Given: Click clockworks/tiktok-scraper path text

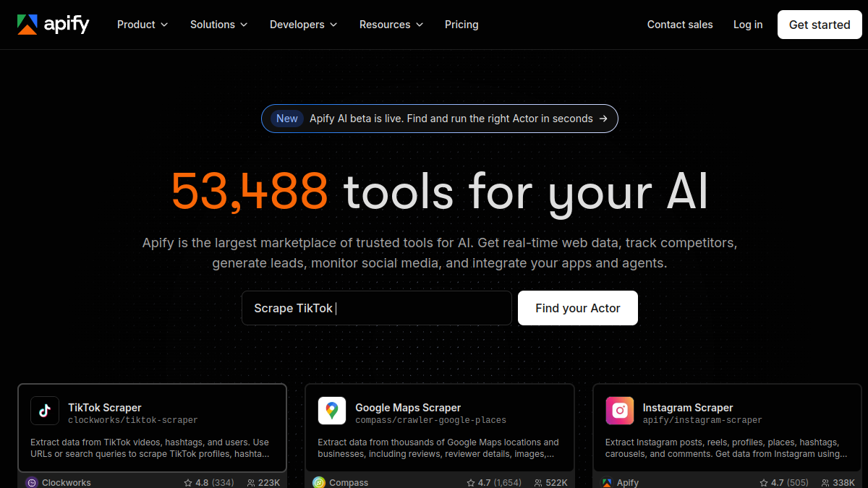Looking at the screenshot, I should [133, 420].
